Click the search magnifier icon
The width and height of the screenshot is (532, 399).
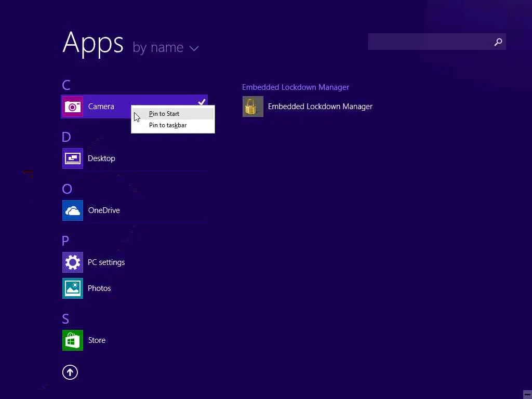[x=498, y=42]
